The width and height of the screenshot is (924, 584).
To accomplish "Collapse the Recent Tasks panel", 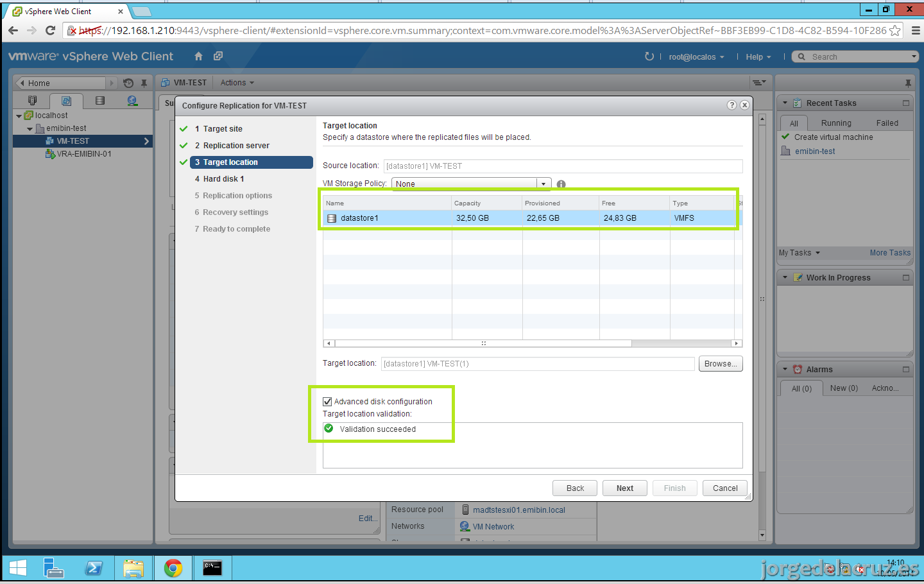I will (785, 103).
